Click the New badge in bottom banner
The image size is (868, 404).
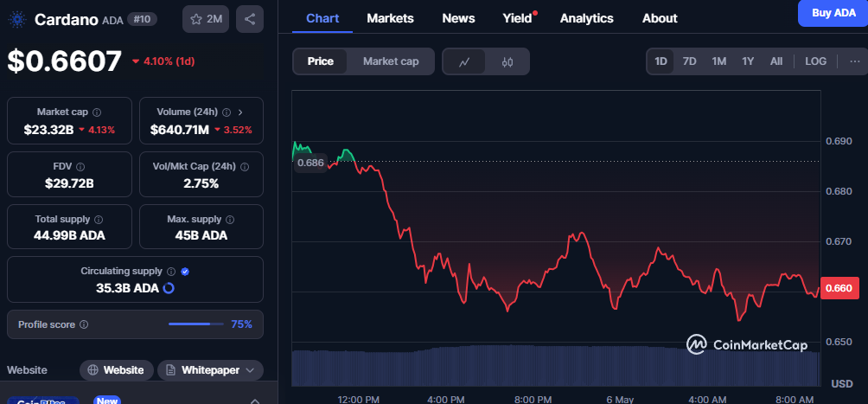pos(106,401)
